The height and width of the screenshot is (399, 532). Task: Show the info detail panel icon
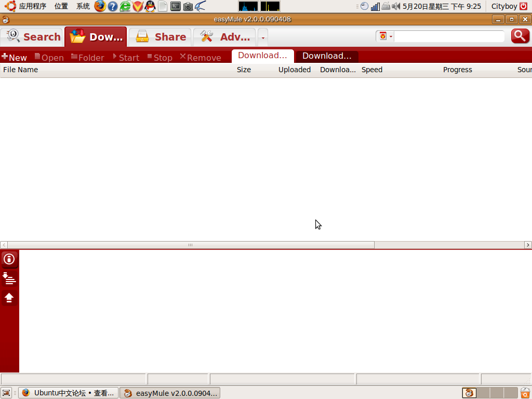point(9,259)
